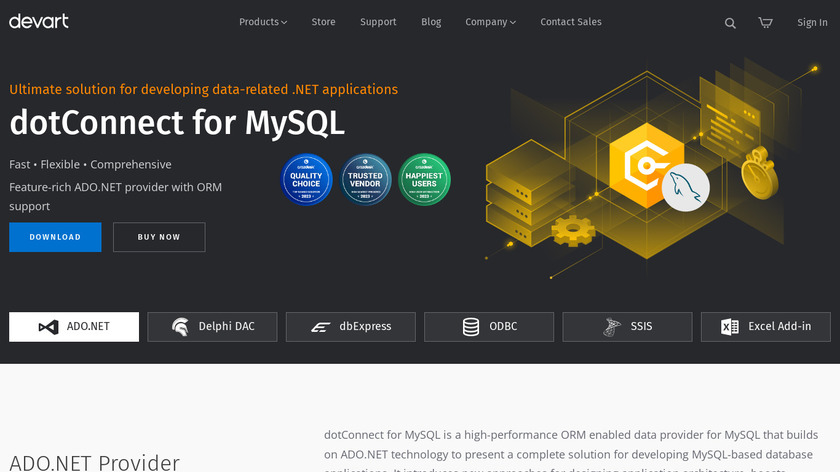Click the BUY NOW button
Screen dimensions: 840x472
coord(159,237)
